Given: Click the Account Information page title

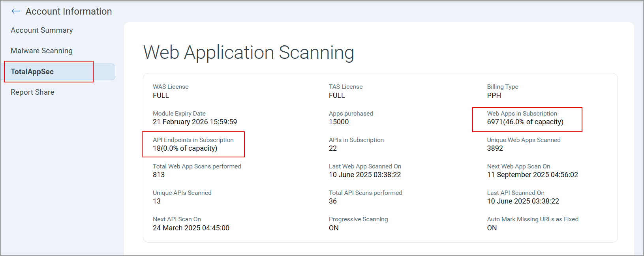Looking at the screenshot, I should pos(69,11).
